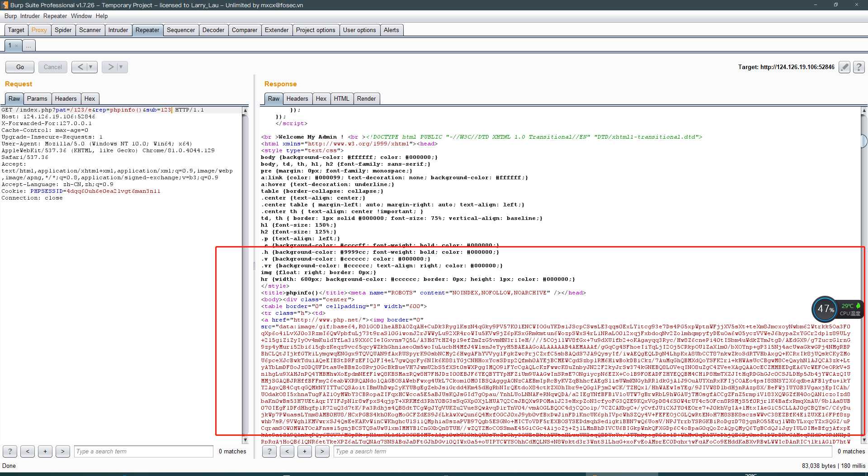
Task: Close Repeater tab 1 with the x
Action: [17, 46]
